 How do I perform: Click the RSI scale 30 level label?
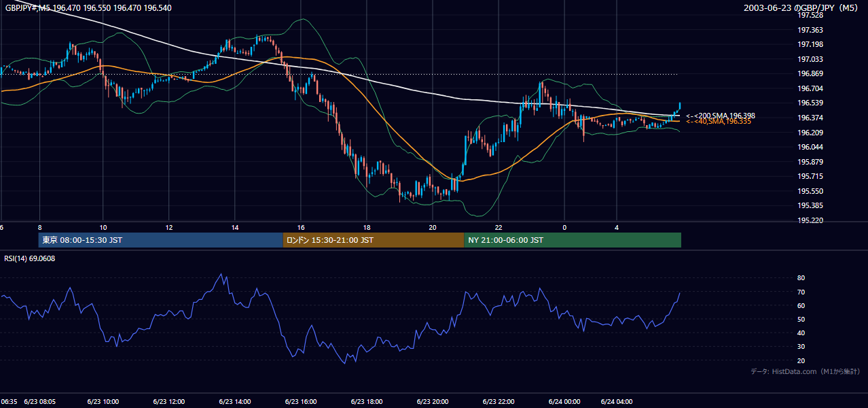tap(801, 347)
